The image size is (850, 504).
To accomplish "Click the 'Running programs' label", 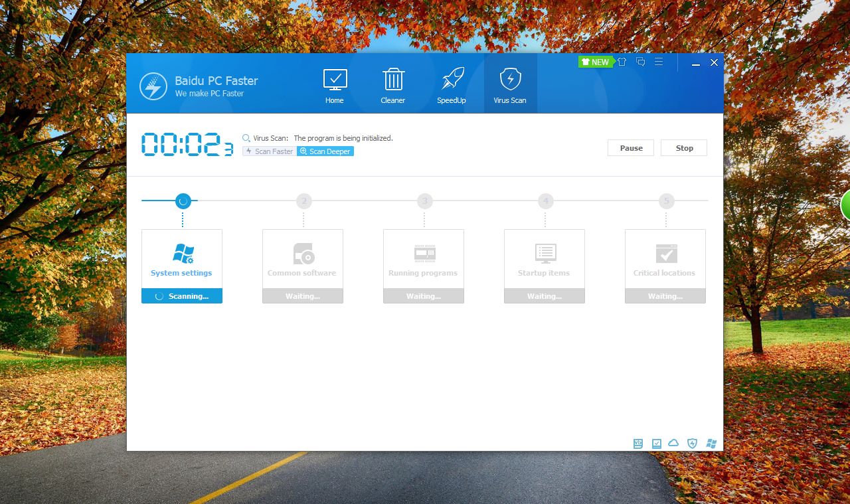I will [x=423, y=273].
